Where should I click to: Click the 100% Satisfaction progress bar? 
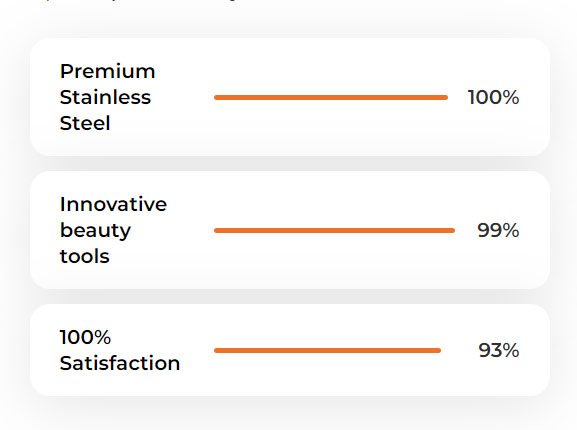click(x=328, y=351)
